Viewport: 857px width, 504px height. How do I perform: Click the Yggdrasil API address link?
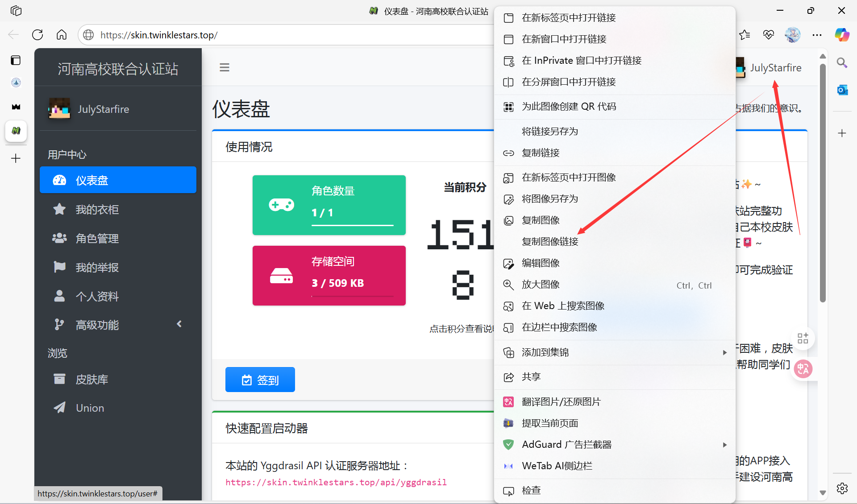point(336,482)
